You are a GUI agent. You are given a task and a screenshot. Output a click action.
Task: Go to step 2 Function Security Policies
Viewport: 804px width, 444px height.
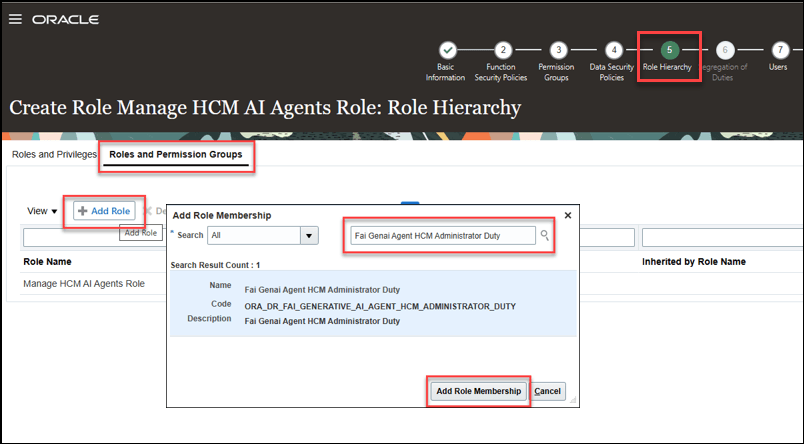pyautogui.click(x=503, y=50)
